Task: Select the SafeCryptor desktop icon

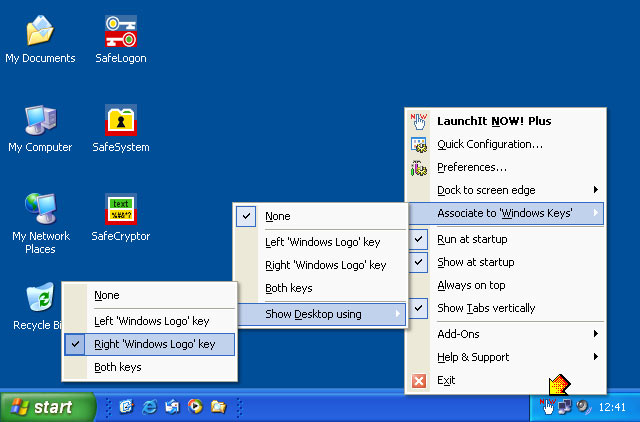Action: pos(121,217)
